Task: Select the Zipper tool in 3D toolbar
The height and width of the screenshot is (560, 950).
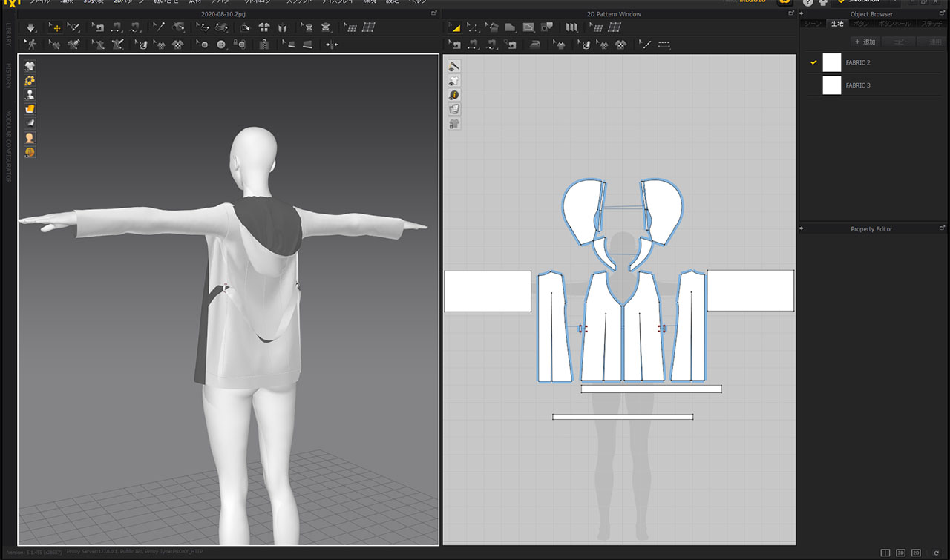Action: [x=264, y=45]
